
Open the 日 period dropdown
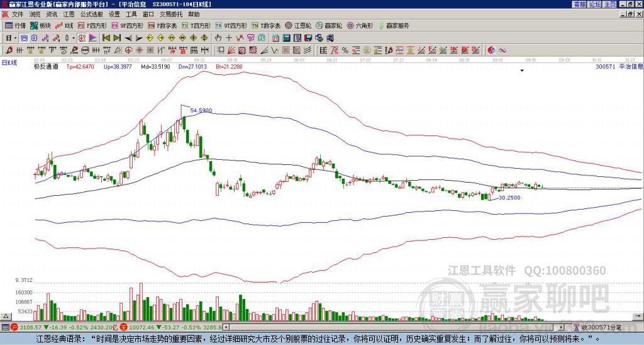pos(11,38)
